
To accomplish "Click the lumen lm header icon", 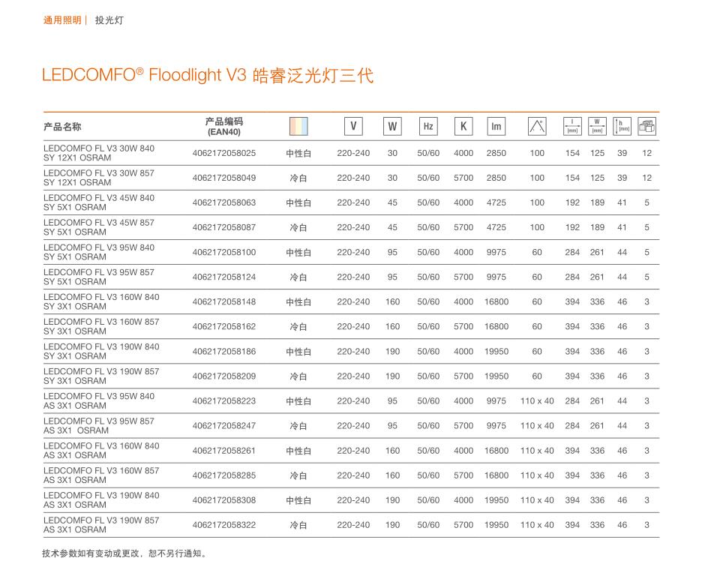I will tap(496, 127).
